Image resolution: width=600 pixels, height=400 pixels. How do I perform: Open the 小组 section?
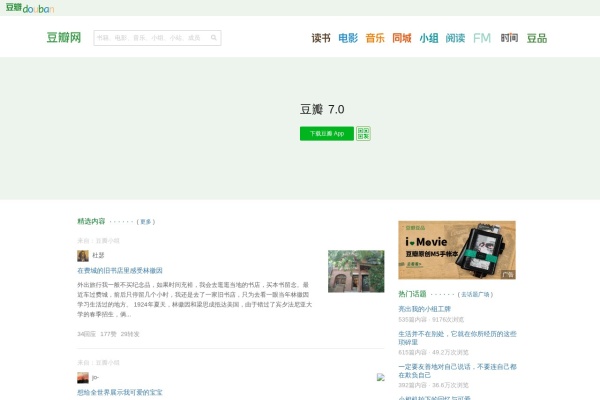pyautogui.click(x=429, y=38)
